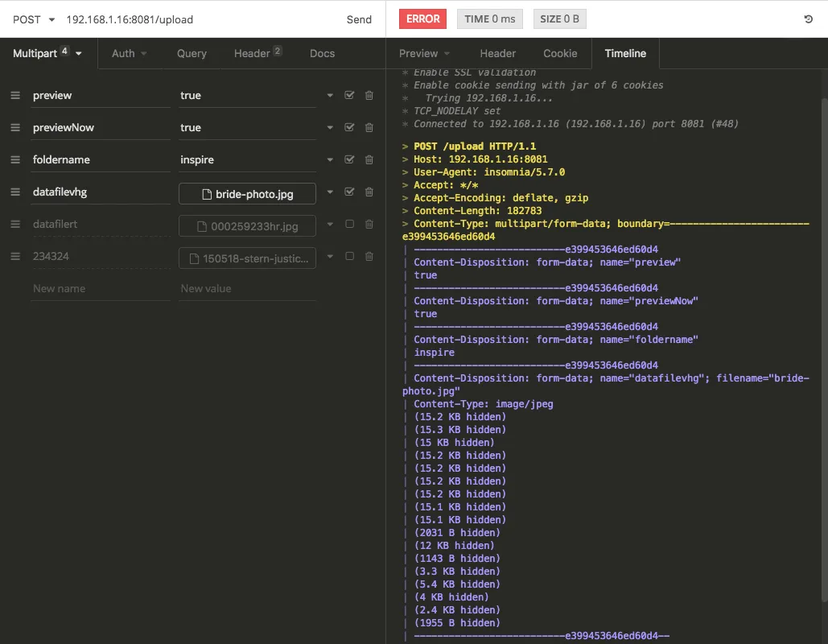Edit the preview field name
Viewport: 828px width, 644px height.
(101, 96)
